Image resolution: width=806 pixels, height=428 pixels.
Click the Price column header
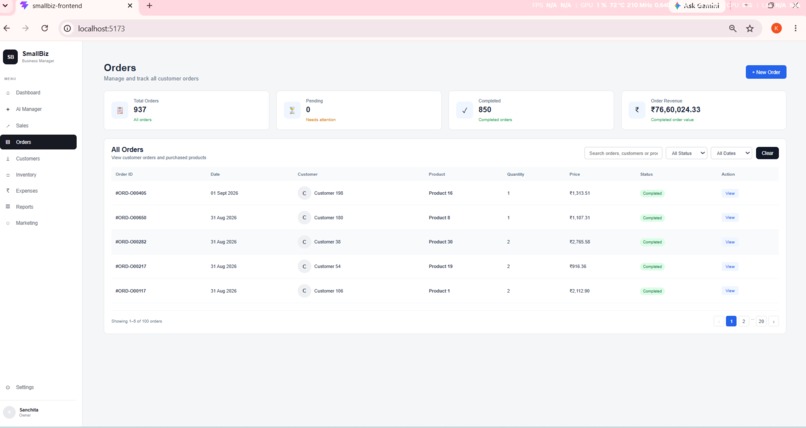tap(575, 174)
